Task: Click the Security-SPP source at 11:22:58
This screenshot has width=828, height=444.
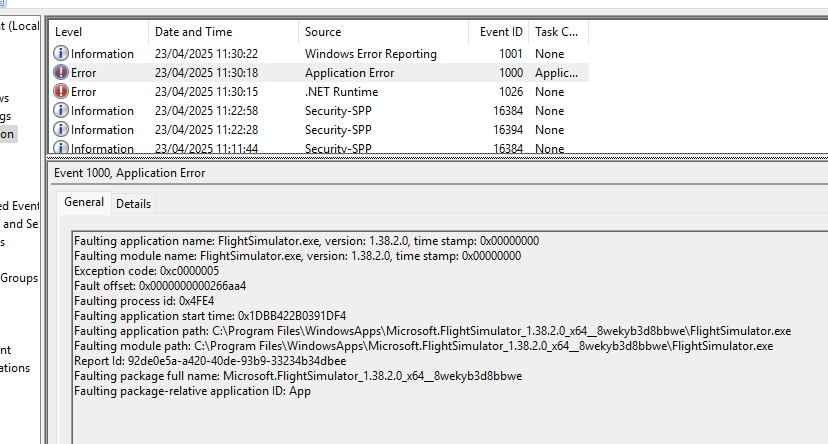Action: 338,111
